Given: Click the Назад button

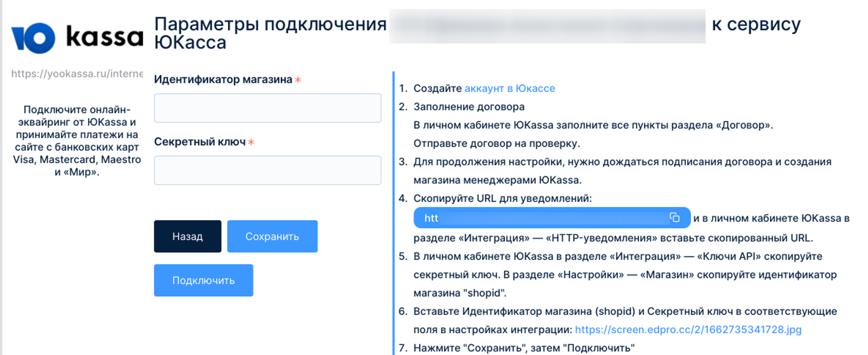Looking at the screenshot, I should tap(187, 236).
